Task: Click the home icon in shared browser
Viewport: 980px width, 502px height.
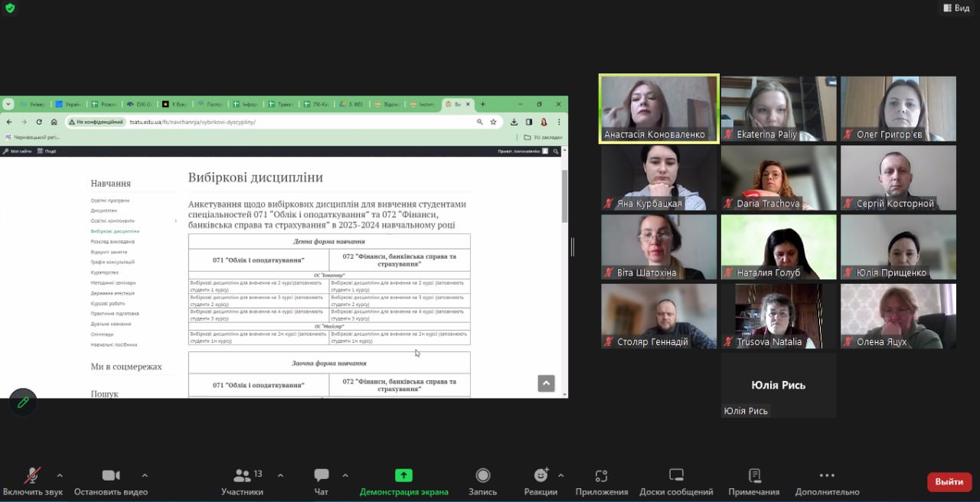Action: click(54, 122)
